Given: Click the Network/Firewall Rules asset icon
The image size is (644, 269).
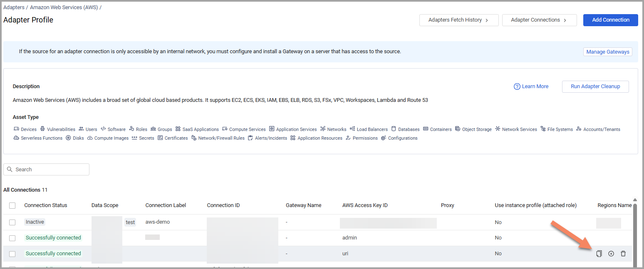Looking at the screenshot, I should point(194,138).
